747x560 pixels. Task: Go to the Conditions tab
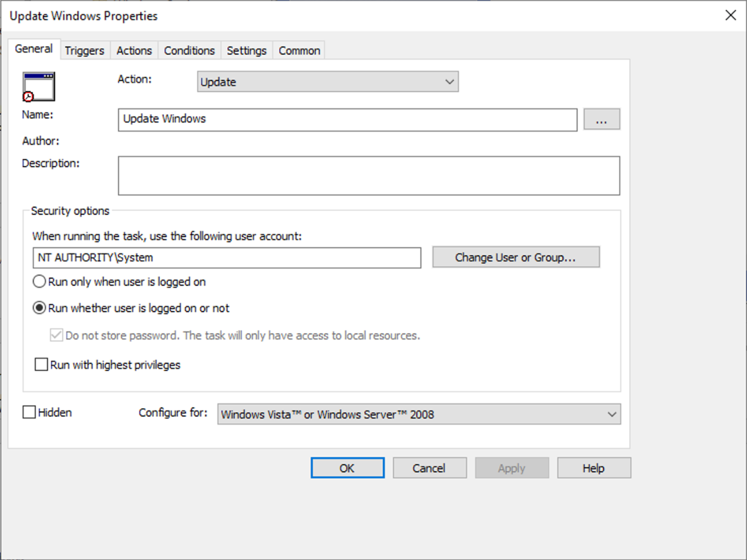[x=189, y=50]
